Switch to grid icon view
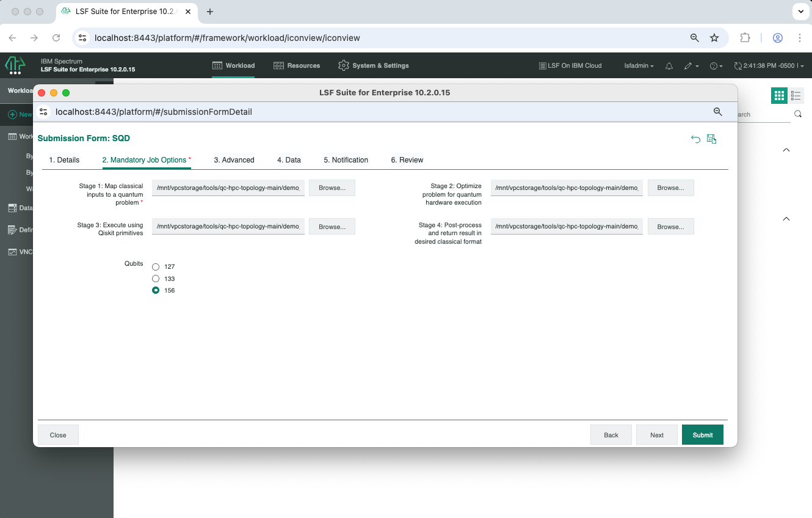Viewport: 812px width, 518px height. 778,95
